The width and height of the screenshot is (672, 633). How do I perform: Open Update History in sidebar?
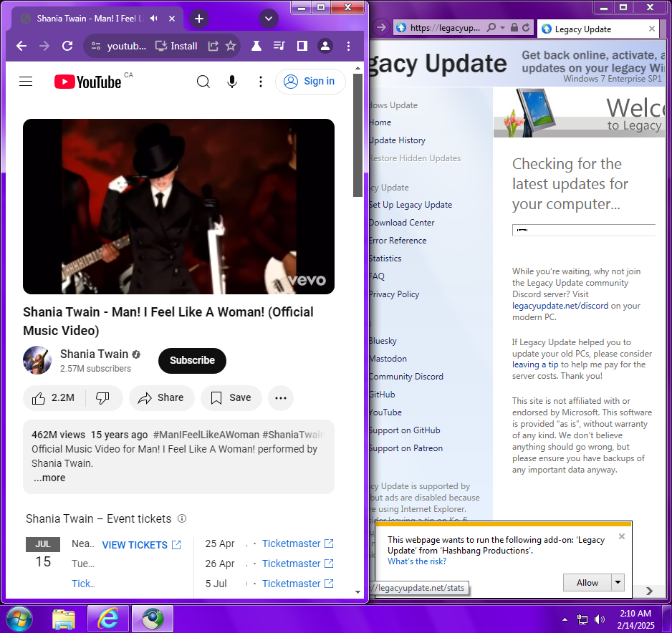click(x=397, y=140)
